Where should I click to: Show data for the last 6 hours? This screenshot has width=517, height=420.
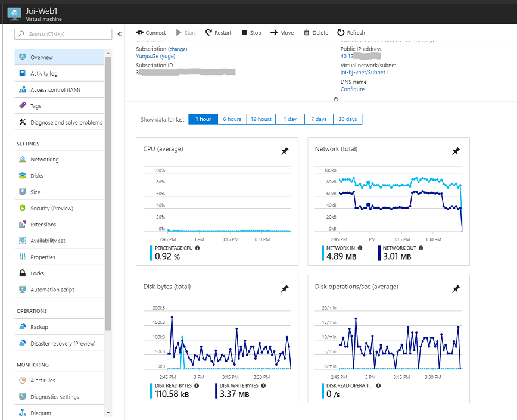coord(232,119)
